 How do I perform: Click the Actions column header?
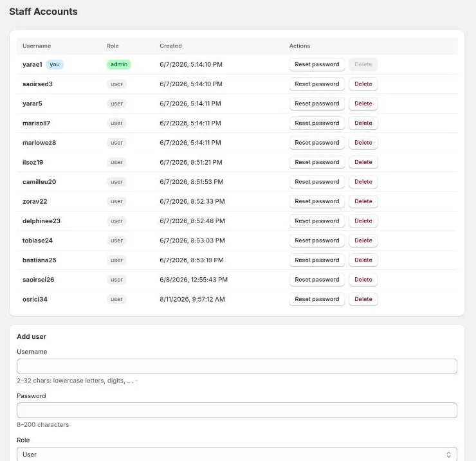(x=300, y=46)
